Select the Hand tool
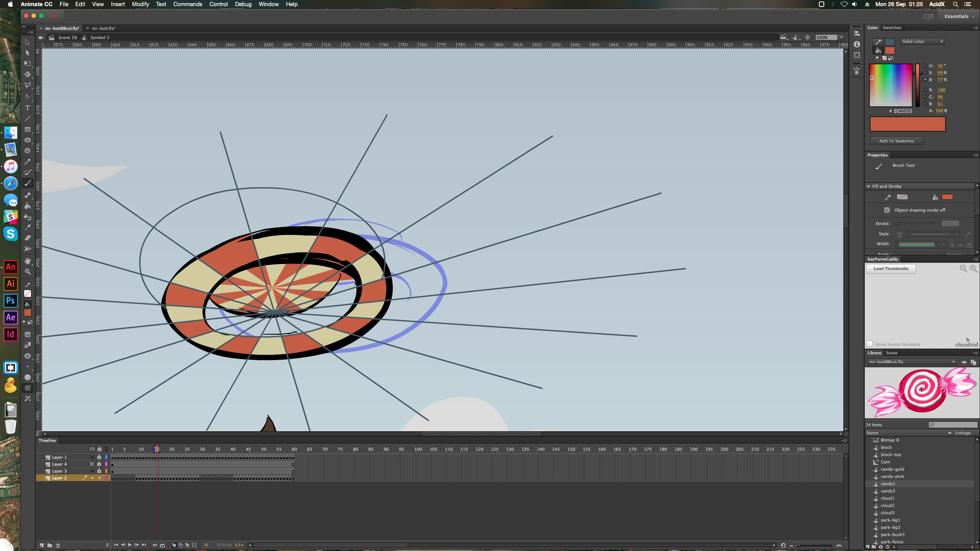980x551 pixels. (27, 261)
